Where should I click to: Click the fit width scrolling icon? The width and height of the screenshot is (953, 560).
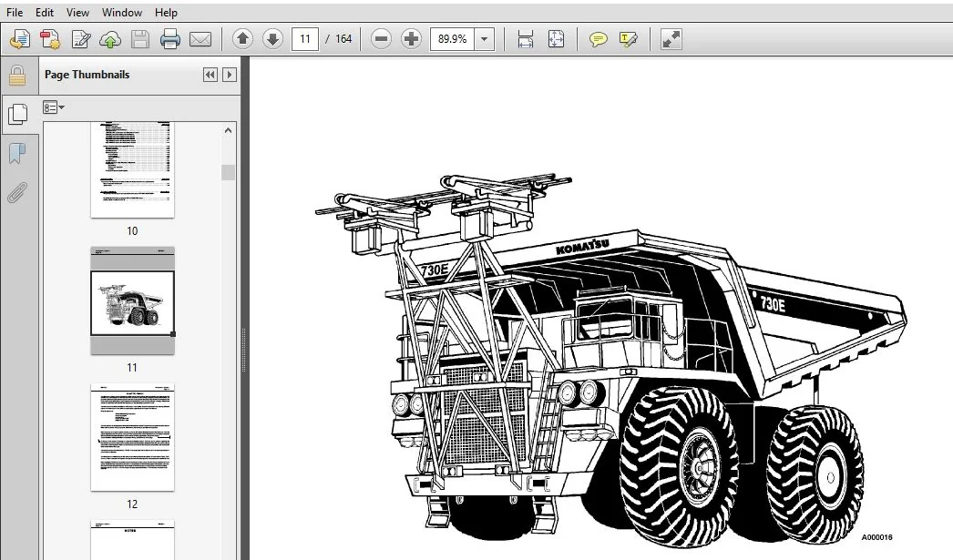point(525,39)
